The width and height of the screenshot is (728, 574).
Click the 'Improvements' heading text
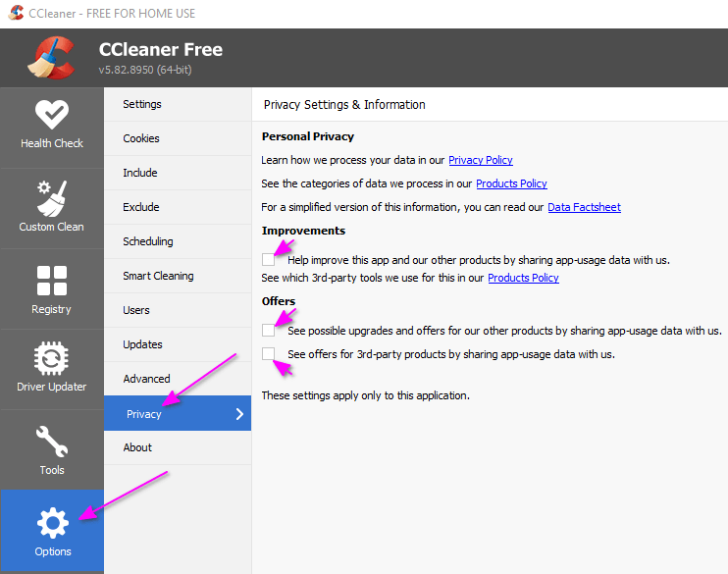pyautogui.click(x=303, y=231)
